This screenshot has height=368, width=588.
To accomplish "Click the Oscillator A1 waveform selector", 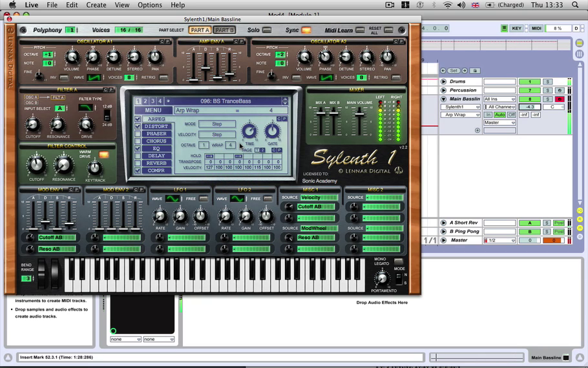I will pos(94,77).
